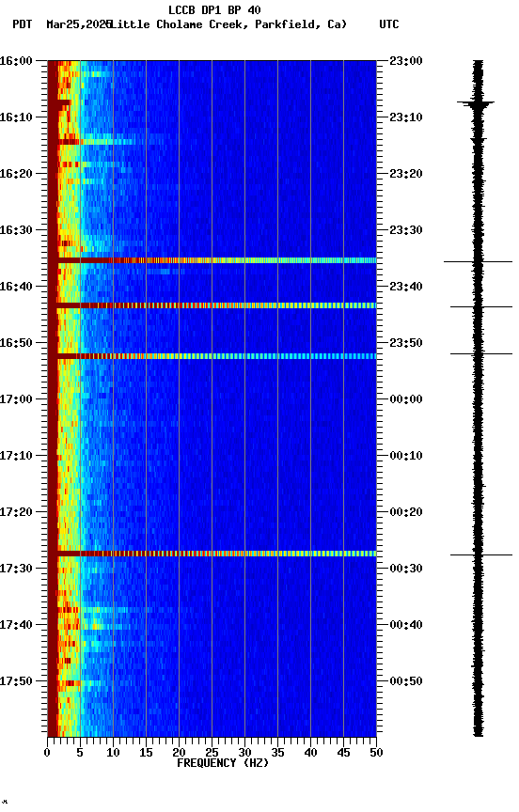Viewport: 519px width, 812px height.
Task: Click the 'FREQUENCY (HZ)' axis label
Action: 223,763
